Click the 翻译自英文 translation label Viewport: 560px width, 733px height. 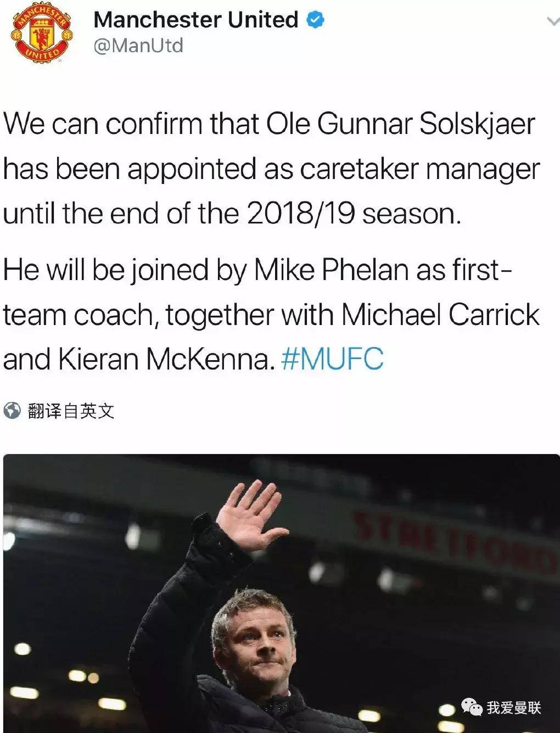(71, 411)
